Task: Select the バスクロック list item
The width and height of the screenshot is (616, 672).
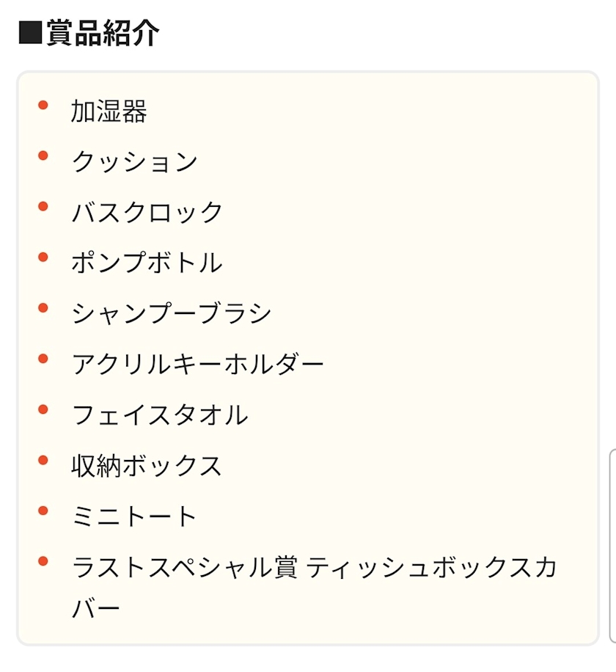Action: [x=147, y=212]
